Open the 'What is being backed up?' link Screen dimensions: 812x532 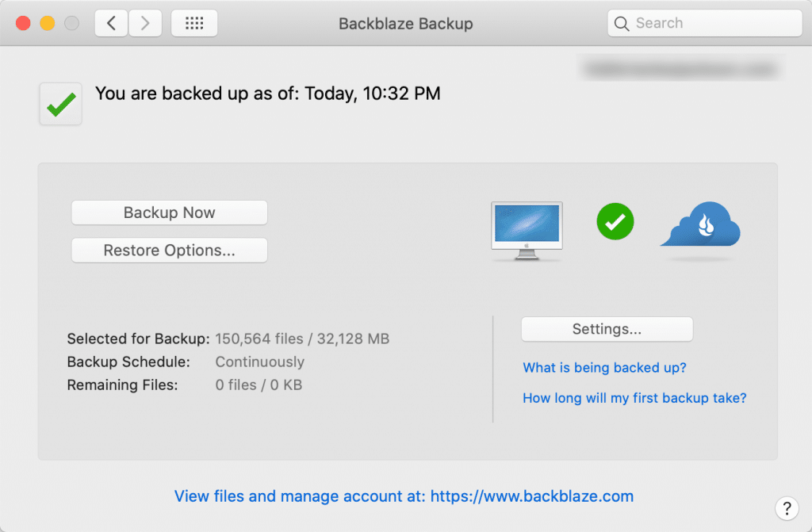(x=604, y=368)
